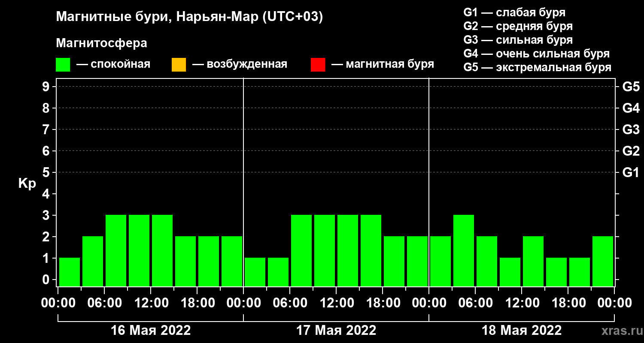Click the 18:00–21:00 bar on 16 Мая
Image resolution: width=644 pixels, height=343 pixels.
pos(209,261)
